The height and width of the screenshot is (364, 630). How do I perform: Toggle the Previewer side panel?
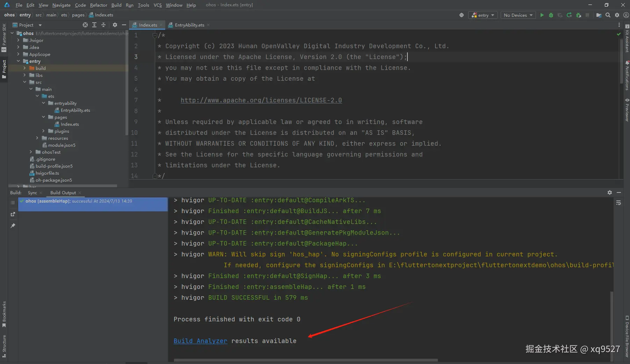tap(627, 110)
